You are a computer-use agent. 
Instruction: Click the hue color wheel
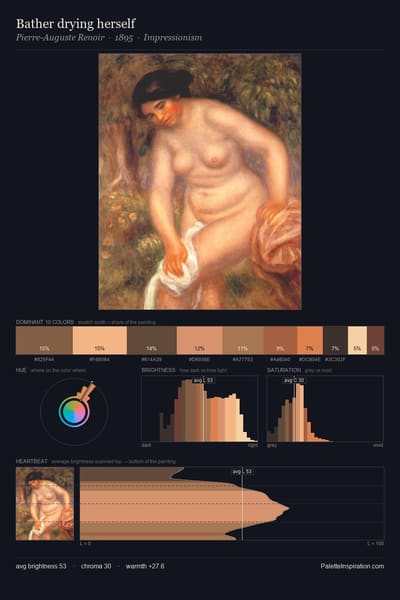(x=74, y=411)
